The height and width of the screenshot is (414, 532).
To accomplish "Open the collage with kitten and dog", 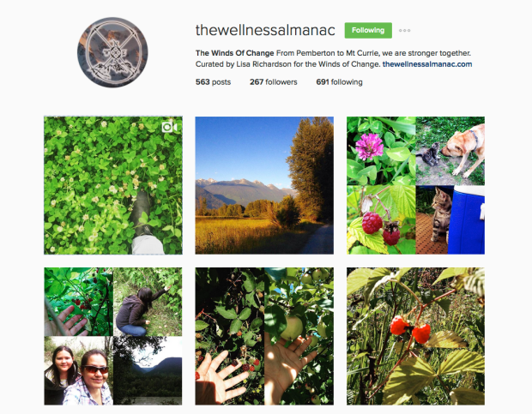I will click(x=415, y=185).
